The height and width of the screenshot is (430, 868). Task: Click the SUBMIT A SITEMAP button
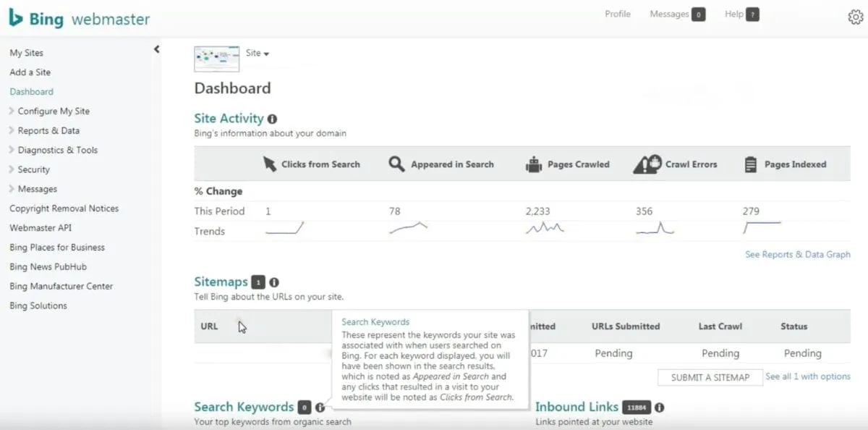(x=709, y=377)
